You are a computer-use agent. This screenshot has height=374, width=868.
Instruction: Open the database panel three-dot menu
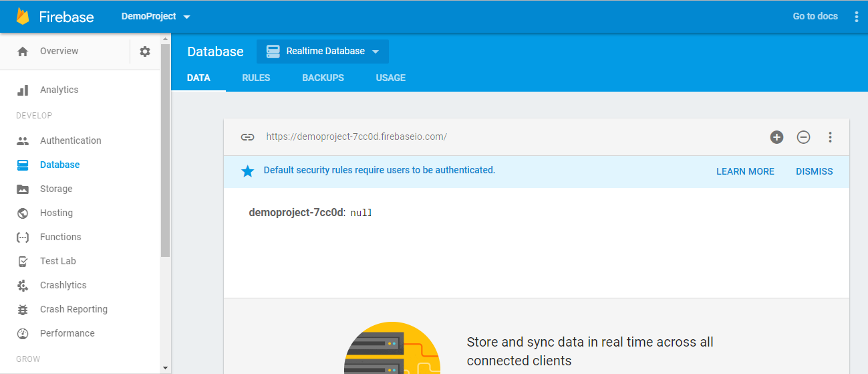click(x=830, y=137)
